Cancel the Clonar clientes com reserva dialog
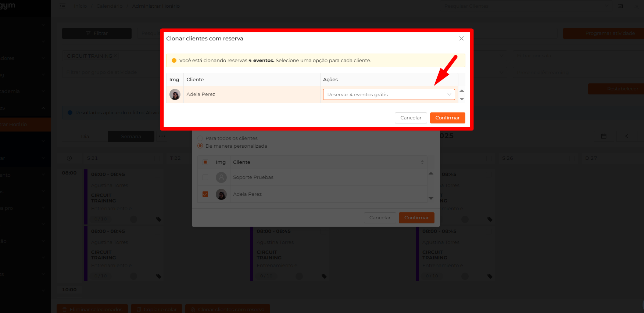This screenshot has height=313, width=644. pos(411,118)
